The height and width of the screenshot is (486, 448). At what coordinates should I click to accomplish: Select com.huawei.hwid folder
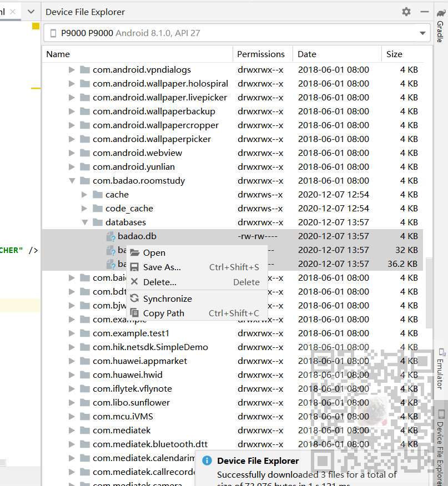tap(127, 374)
